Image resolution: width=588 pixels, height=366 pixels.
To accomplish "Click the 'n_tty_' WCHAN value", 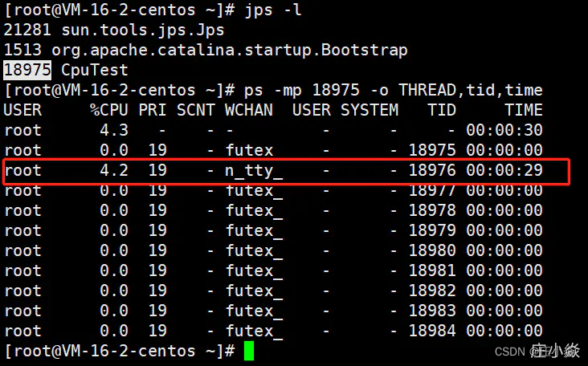I will [x=254, y=171].
